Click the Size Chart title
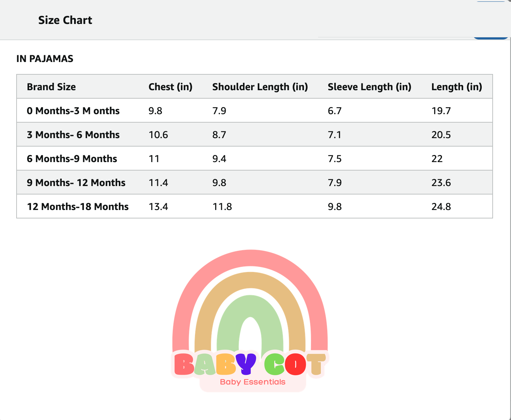 pyautogui.click(x=65, y=20)
